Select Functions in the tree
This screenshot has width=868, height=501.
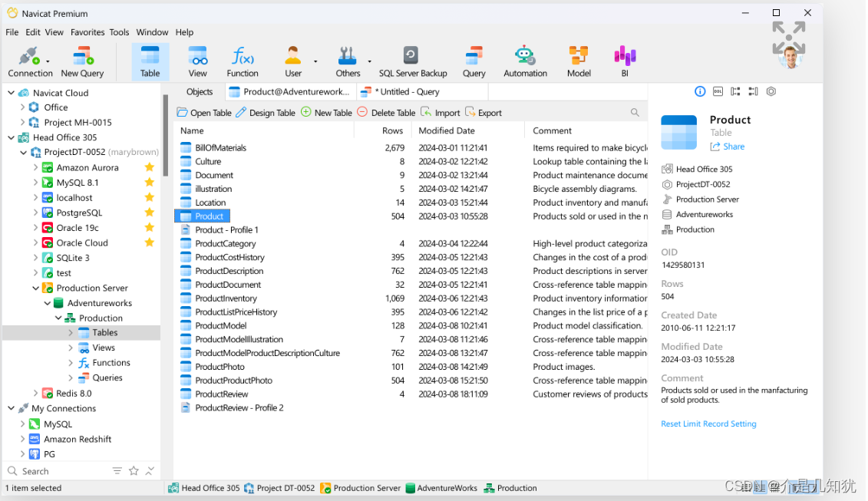(111, 363)
